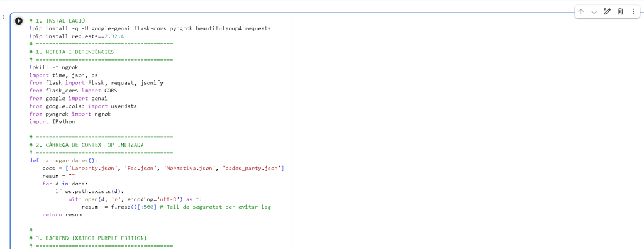Click the 'from google import genai' line

pos(68,99)
